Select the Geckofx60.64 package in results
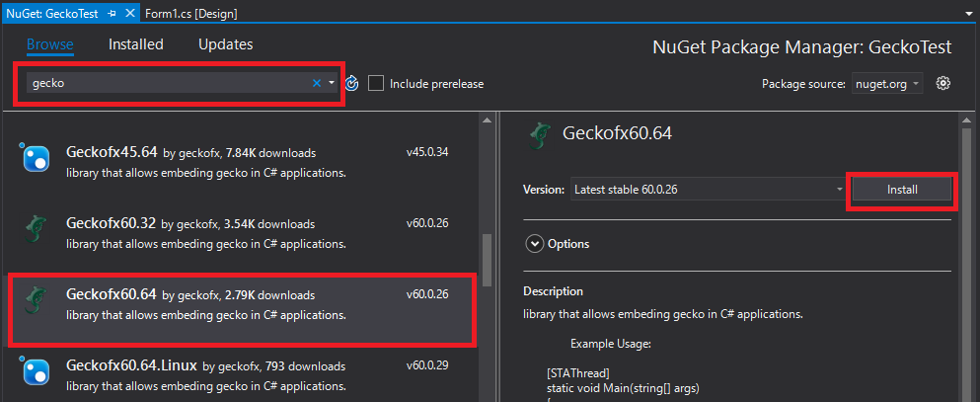Screen dimensions: 980x402 (242, 309)
